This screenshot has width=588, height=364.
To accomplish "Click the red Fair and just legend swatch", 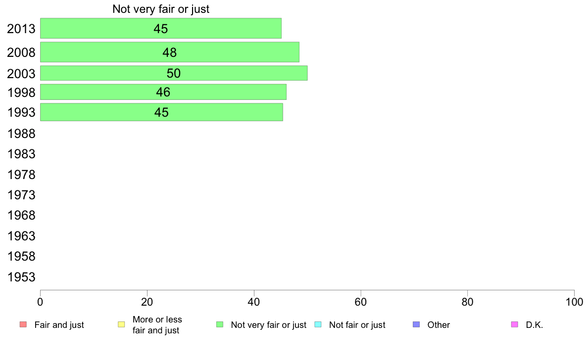I will pyautogui.click(x=23, y=324).
